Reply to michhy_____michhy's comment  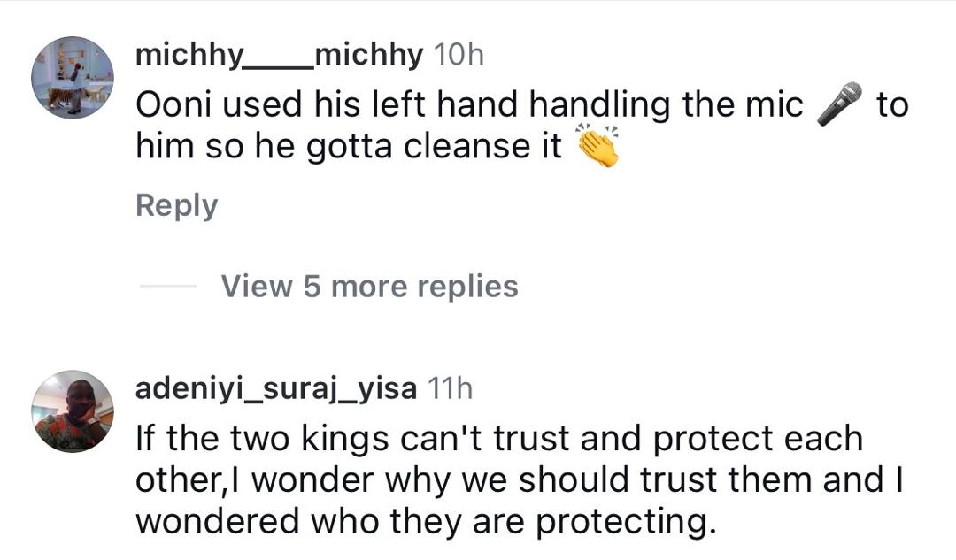[176, 205]
